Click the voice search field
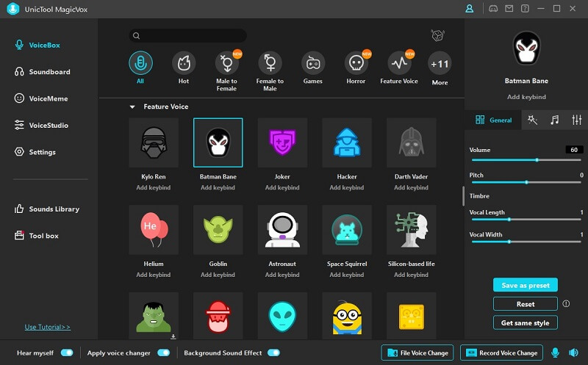This screenshot has height=365, width=588. pos(191,36)
